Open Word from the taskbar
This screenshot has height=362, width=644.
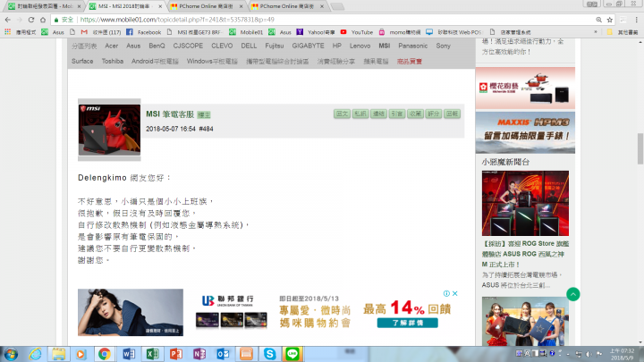coord(129,354)
